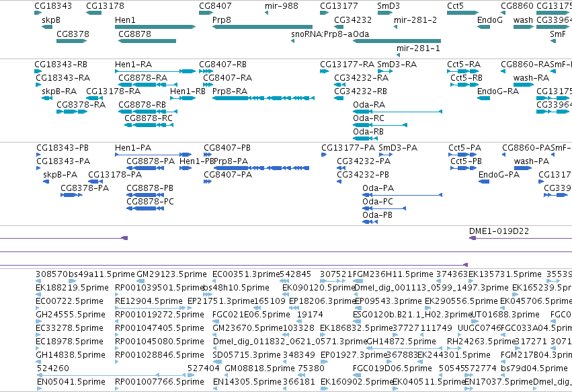This screenshot has height=392, width=572.
Task: Select CG8878-PC protein label
Action: (150, 202)
